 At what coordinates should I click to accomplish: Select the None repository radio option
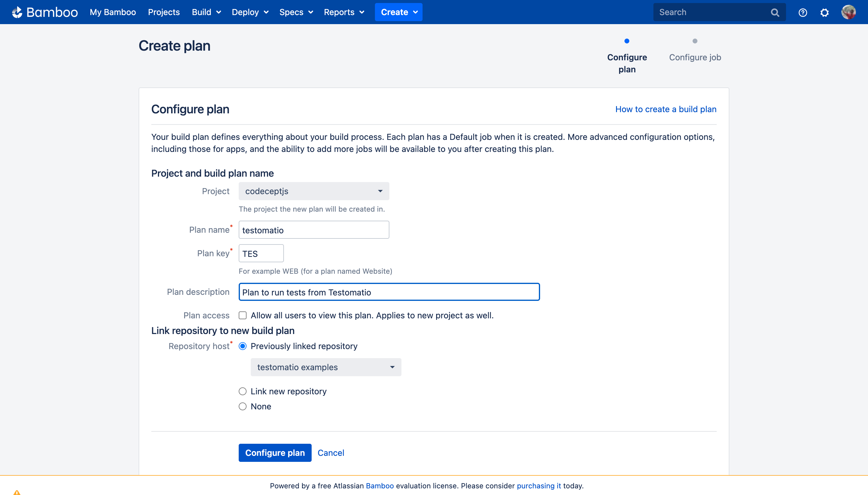pyautogui.click(x=242, y=407)
